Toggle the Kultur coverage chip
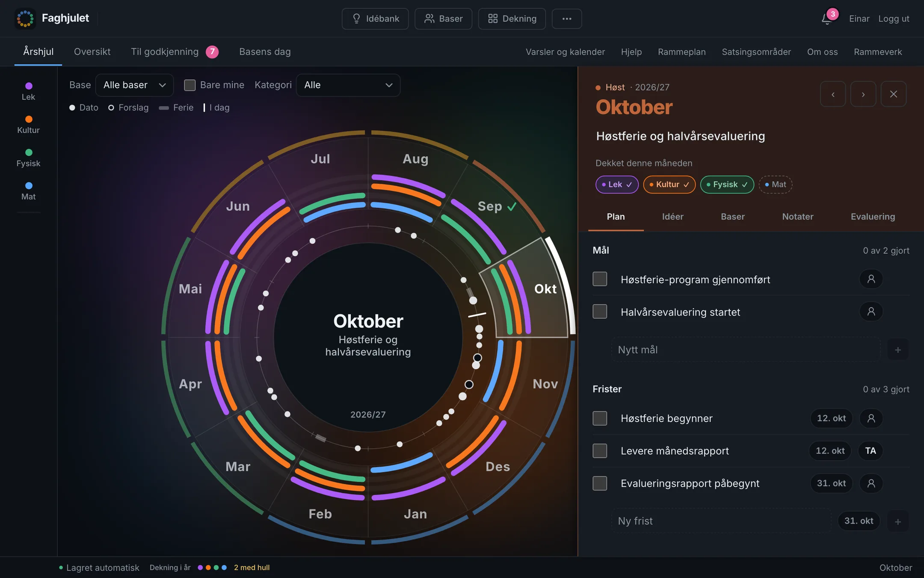Viewport: 924px width, 578px height. pos(669,185)
